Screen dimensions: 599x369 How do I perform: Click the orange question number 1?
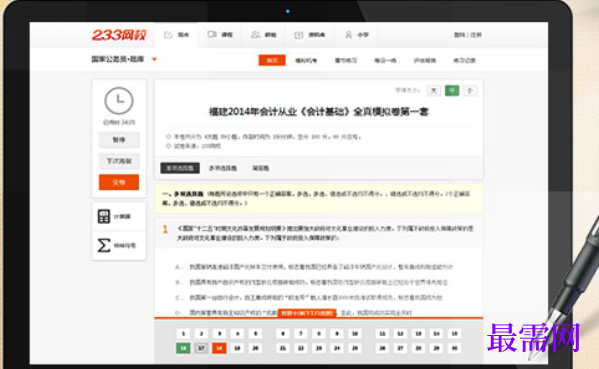165,229
